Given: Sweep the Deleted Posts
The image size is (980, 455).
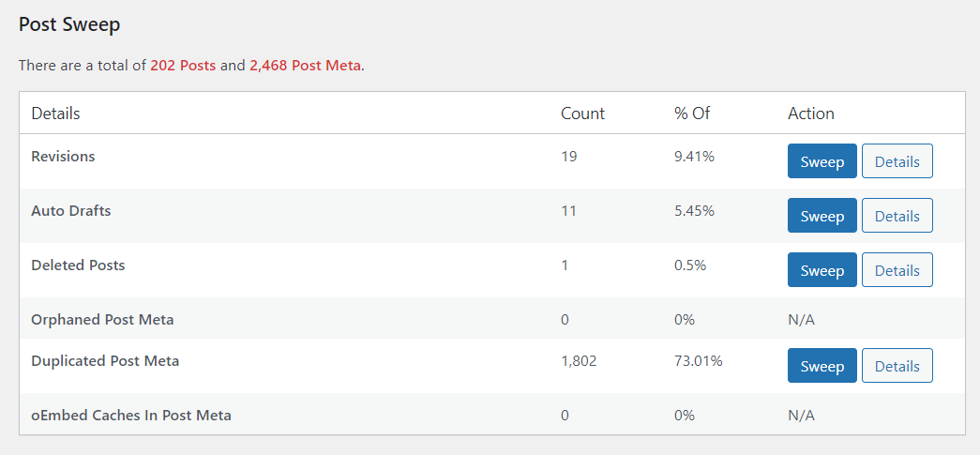Looking at the screenshot, I should click(x=822, y=270).
